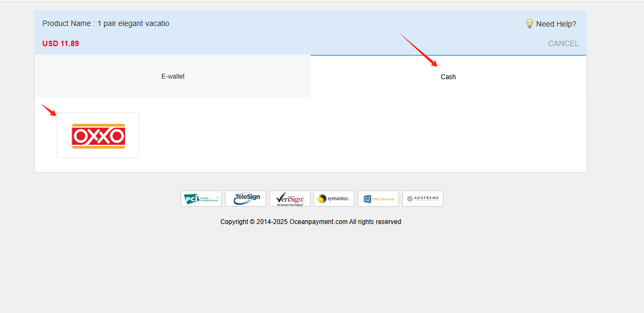Click the Symantec security badge
Viewport: 644px width, 313px height.
click(334, 199)
